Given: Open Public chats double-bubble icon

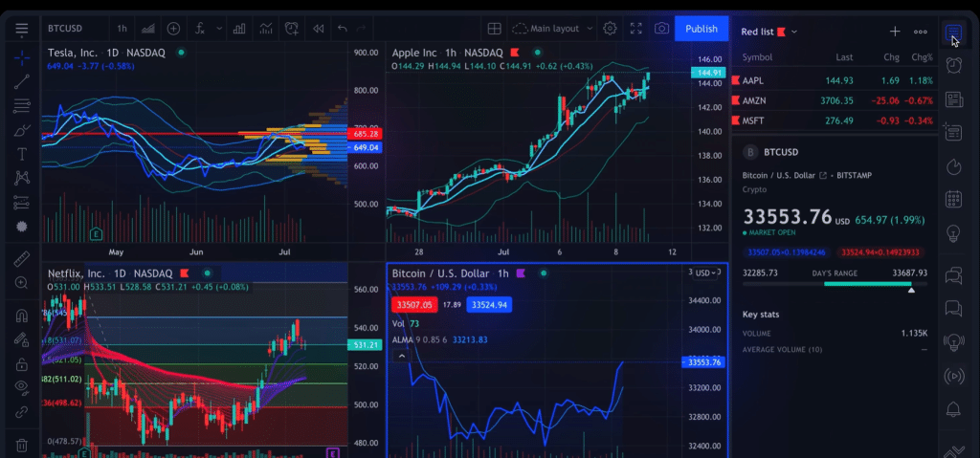Looking at the screenshot, I should (x=953, y=275).
